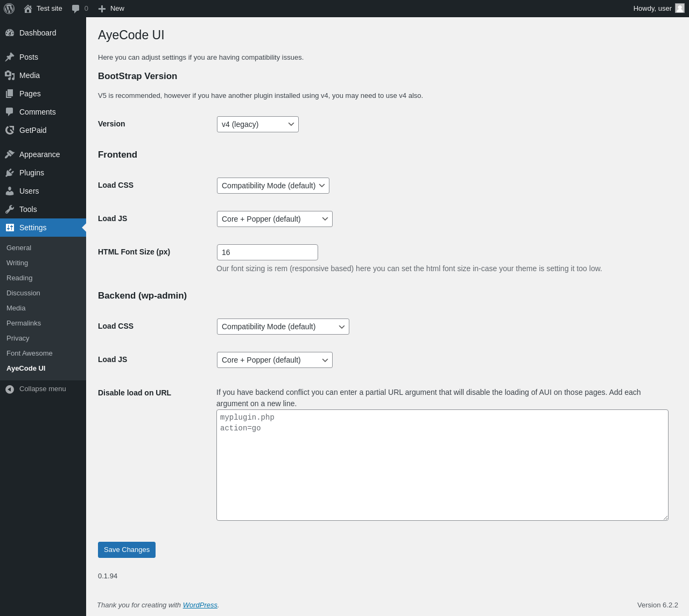The image size is (689, 616).
Task: Click the Save Changes button
Action: (126, 550)
